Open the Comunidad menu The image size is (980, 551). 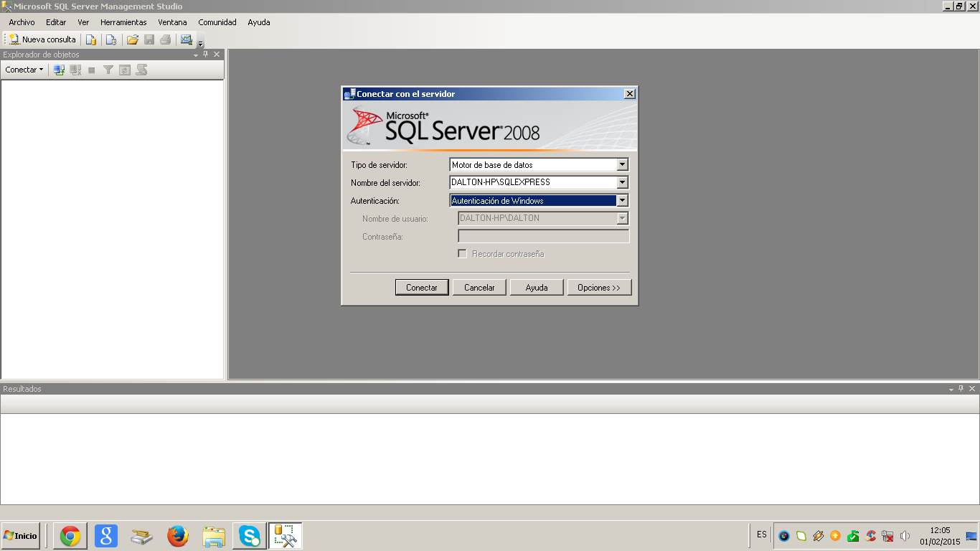click(x=217, y=22)
